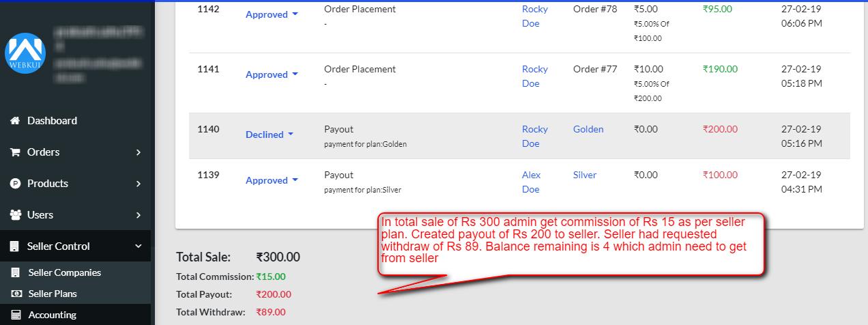This screenshot has width=868, height=325.
Task: Click the 27-02-19 04:31 PM timestamp
Action: [x=800, y=182]
